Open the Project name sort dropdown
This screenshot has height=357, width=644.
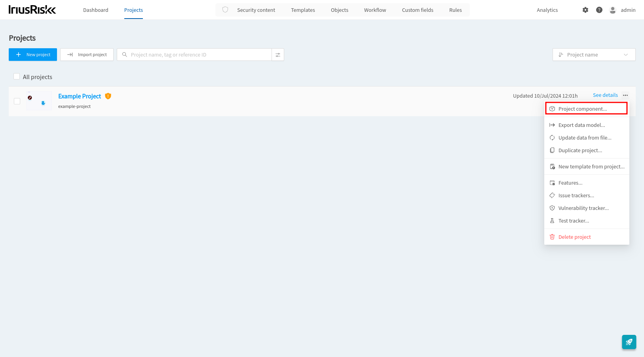coord(594,55)
